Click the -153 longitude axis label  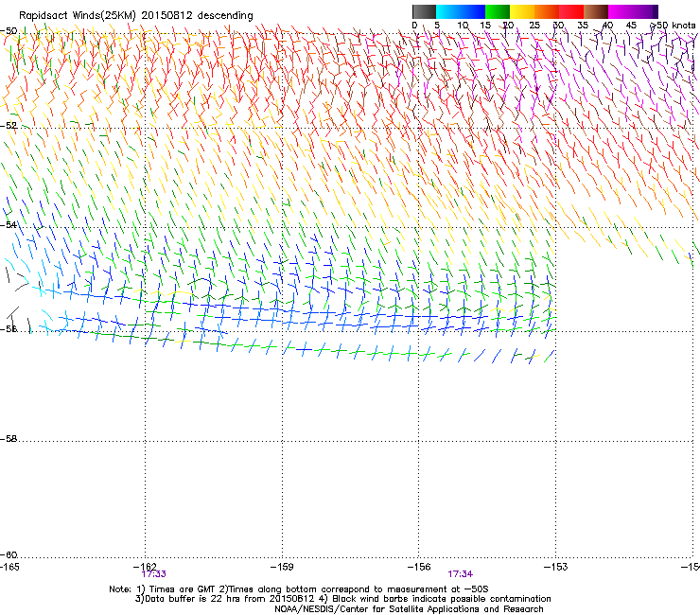(x=556, y=567)
